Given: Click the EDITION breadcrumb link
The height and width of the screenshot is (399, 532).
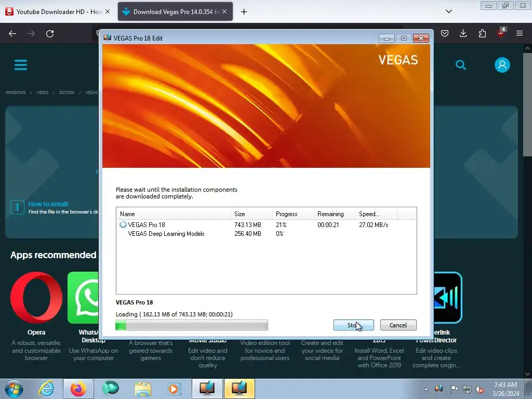Looking at the screenshot, I should click(x=67, y=92).
